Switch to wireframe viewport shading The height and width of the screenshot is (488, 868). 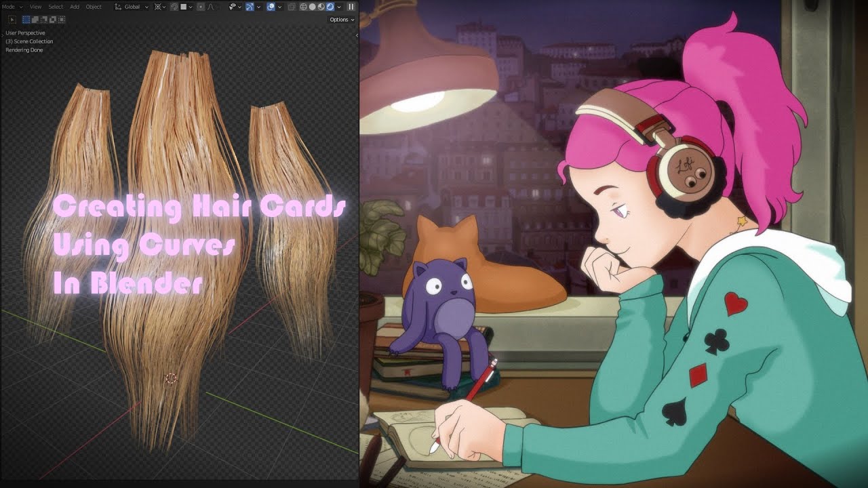(x=303, y=7)
